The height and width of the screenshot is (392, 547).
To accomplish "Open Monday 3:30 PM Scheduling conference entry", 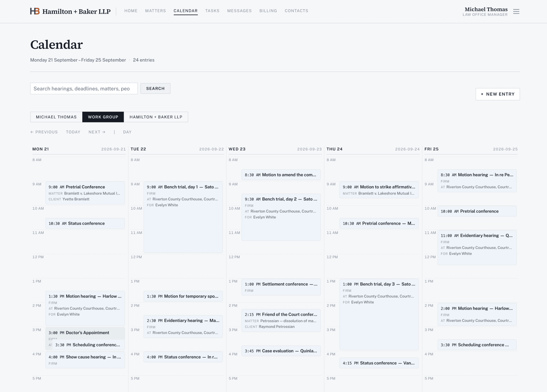I will point(88,345).
